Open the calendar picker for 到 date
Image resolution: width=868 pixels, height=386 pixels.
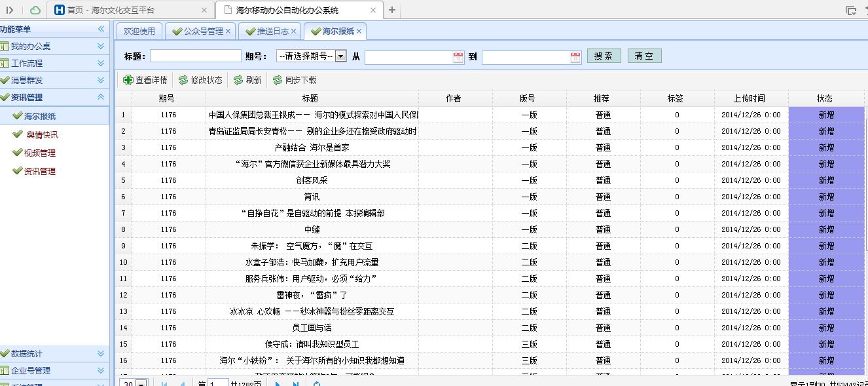(x=575, y=58)
